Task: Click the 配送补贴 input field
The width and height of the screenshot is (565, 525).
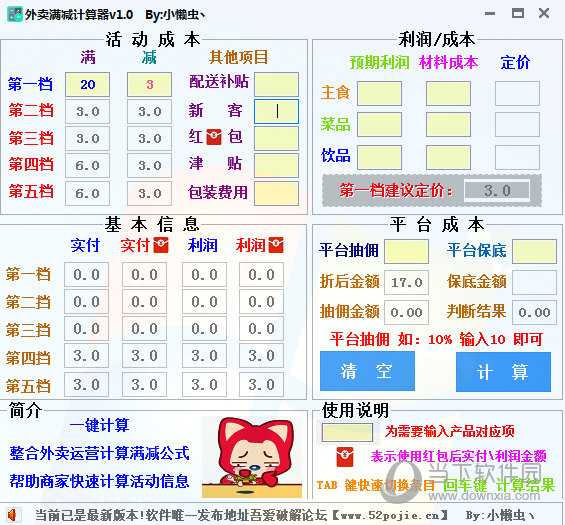Action: [276, 84]
